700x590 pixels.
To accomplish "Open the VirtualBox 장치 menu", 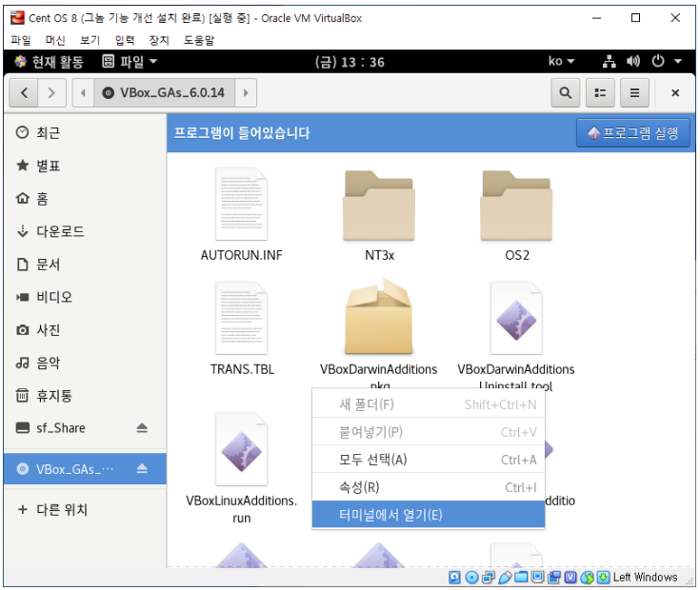I will pyautogui.click(x=159, y=40).
